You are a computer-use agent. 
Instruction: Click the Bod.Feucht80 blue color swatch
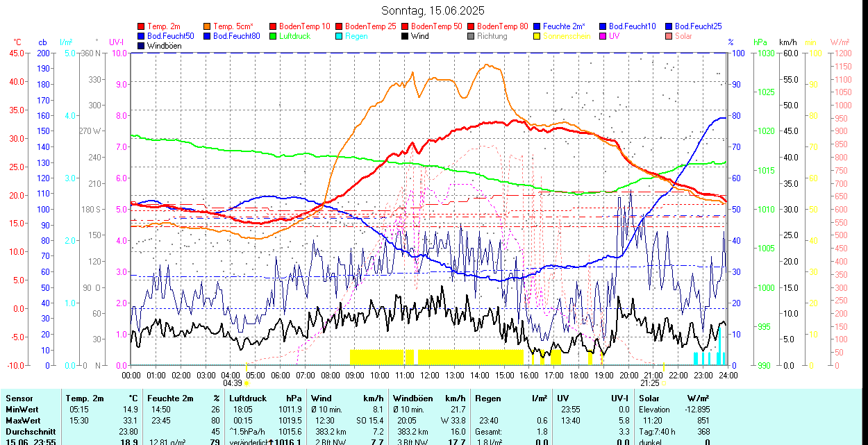(208, 36)
